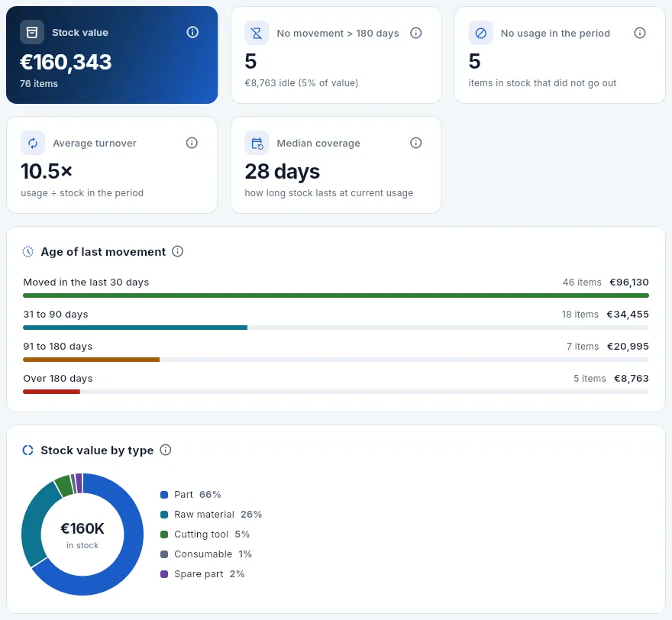Screen dimensions: 672x620
Task: Click the green Cutting tool legend swatch
Action: pyautogui.click(x=164, y=534)
